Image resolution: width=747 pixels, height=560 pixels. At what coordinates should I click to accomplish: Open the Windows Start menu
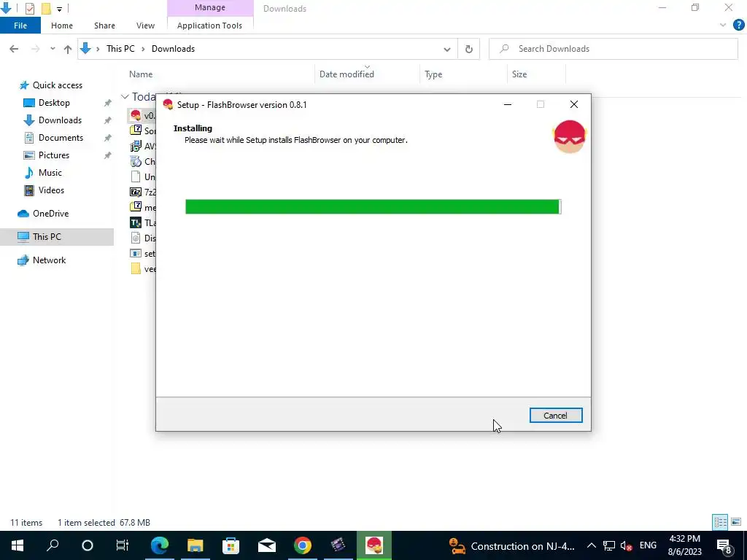(x=18, y=545)
